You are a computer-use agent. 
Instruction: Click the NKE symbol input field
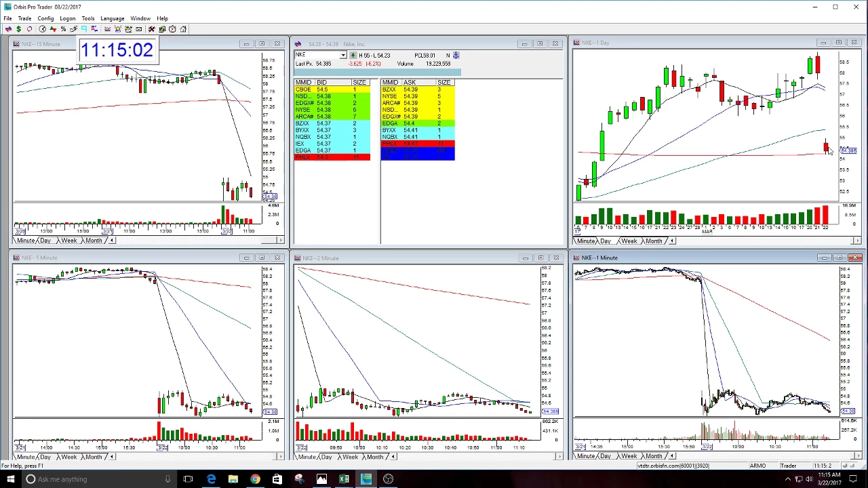click(x=317, y=55)
